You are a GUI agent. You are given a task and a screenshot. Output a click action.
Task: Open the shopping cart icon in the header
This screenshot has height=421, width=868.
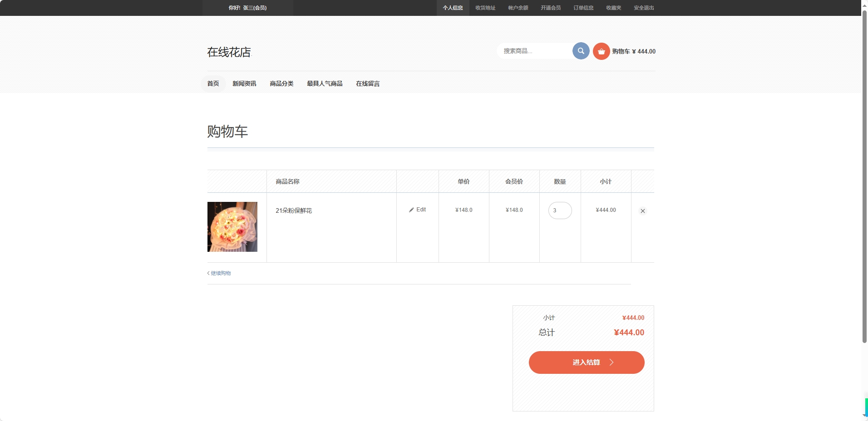[x=601, y=51]
